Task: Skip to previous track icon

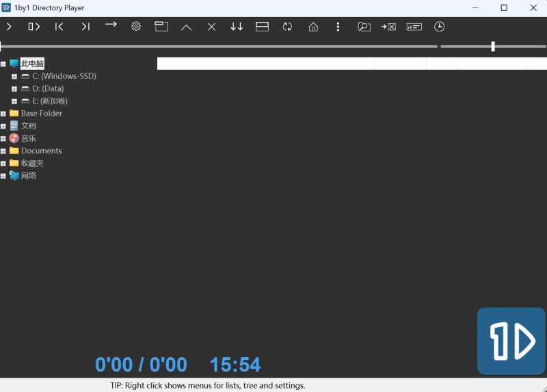Action: 59,27
